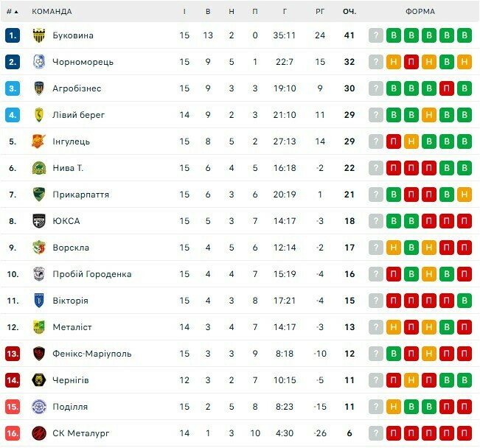Click the ФОРМА column header
Image resolution: width=480 pixels, height=448 pixels.
coord(420,12)
